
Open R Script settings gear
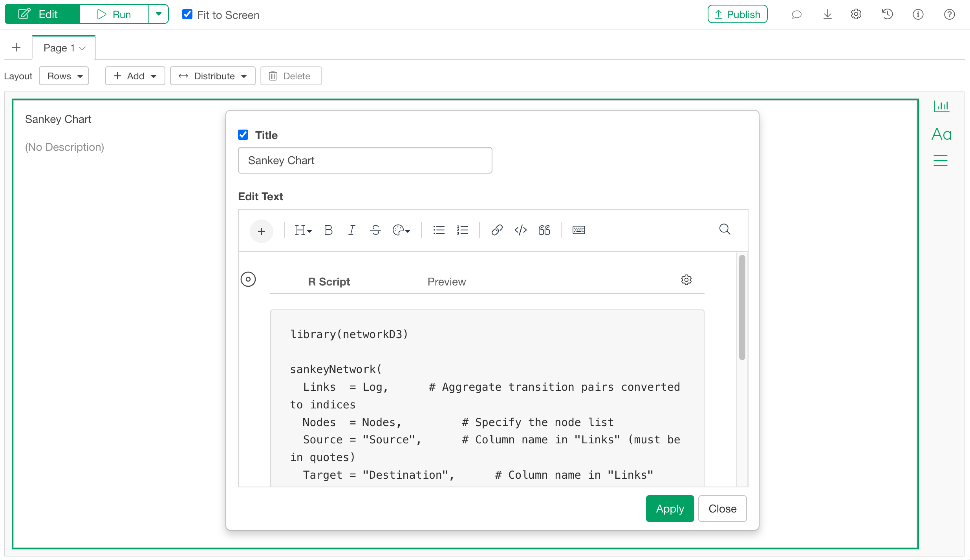coord(686,280)
